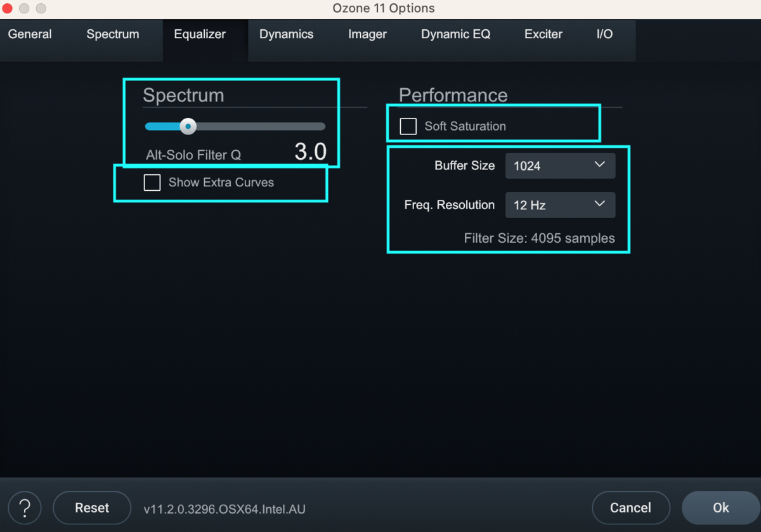
Task: Open the Freq. Resolution dropdown
Action: [x=560, y=205]
